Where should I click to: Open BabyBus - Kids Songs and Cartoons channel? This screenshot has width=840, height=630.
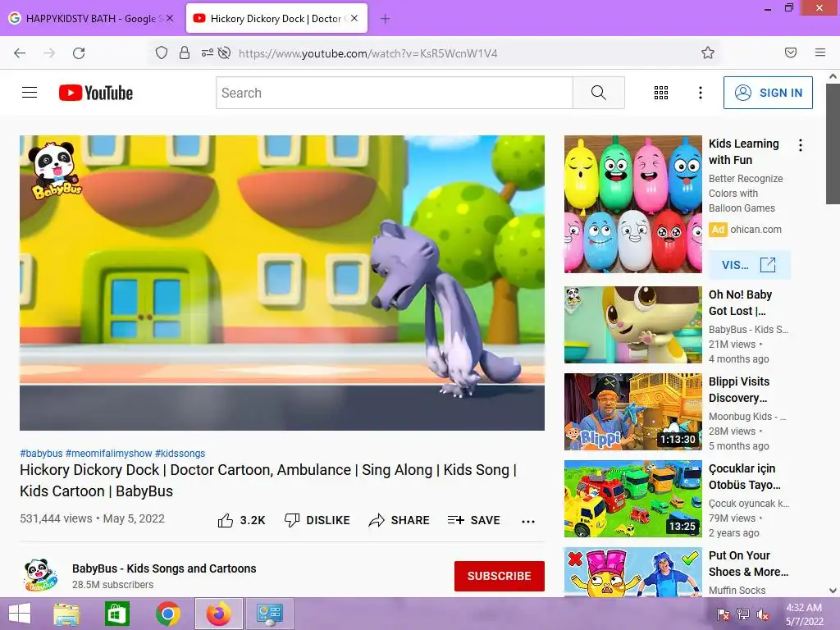[164, 568]
